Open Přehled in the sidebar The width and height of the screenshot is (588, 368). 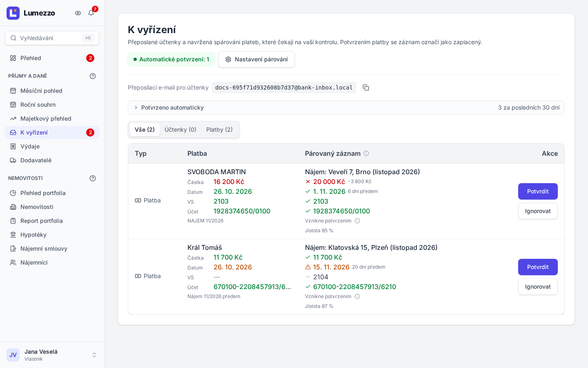52,58
